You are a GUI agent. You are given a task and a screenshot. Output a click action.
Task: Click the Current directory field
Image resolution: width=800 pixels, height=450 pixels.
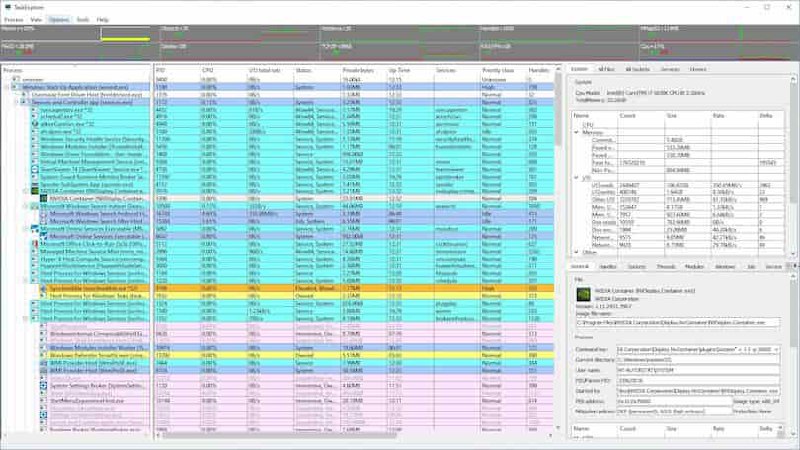[x=698, y=360]
